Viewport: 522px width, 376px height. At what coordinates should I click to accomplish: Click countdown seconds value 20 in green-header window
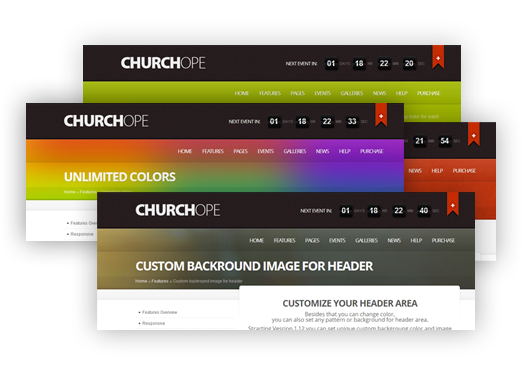pos(409,63)
